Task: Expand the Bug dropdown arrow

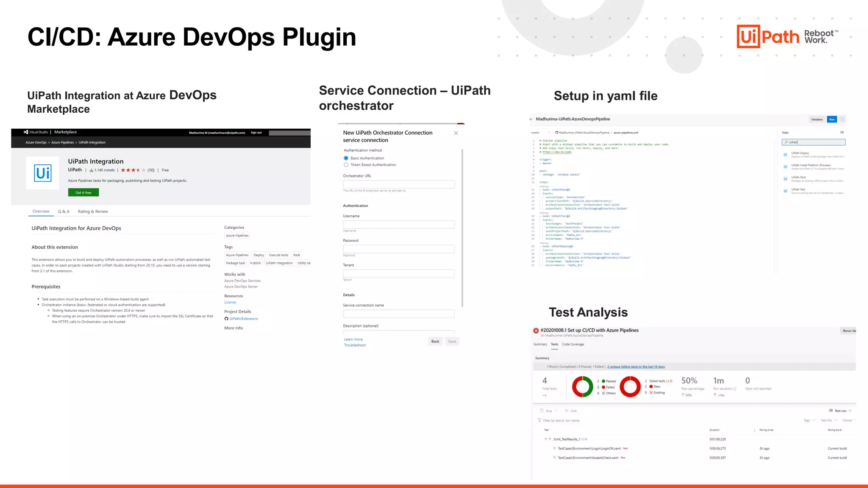Action: (556, 411)
